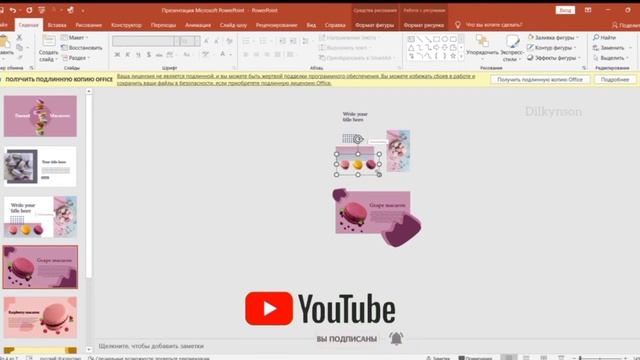
Task: Open the Макет layout dropdown
Action: [75, 38]
